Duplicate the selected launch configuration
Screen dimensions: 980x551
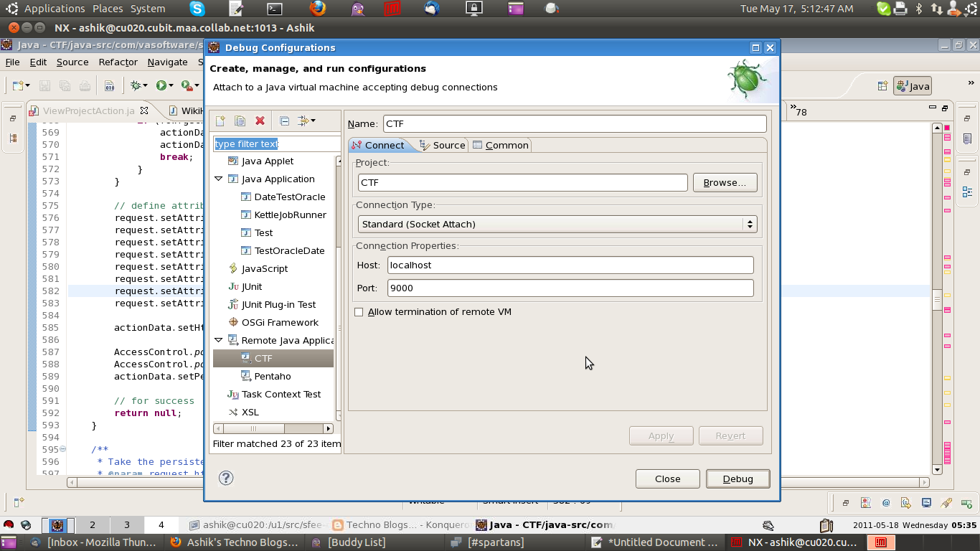240,121
